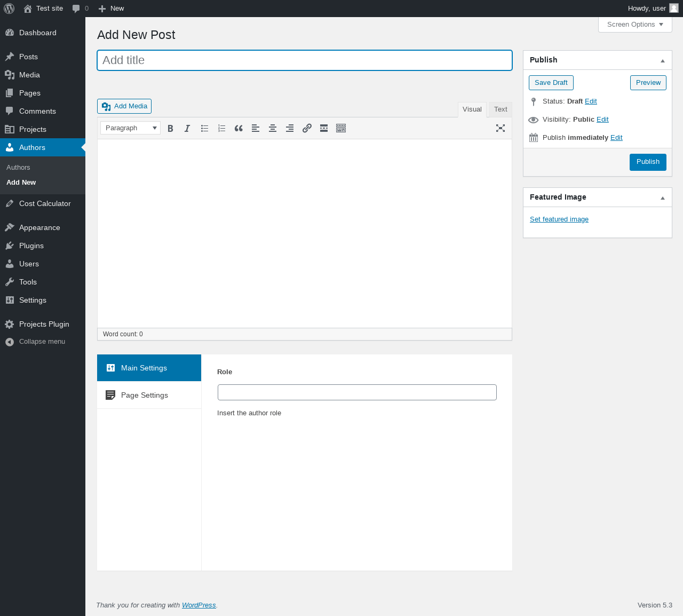Open Plugins in the sidebar
Image resolution: width=683 pixels, height=616 pixels.
43,246
